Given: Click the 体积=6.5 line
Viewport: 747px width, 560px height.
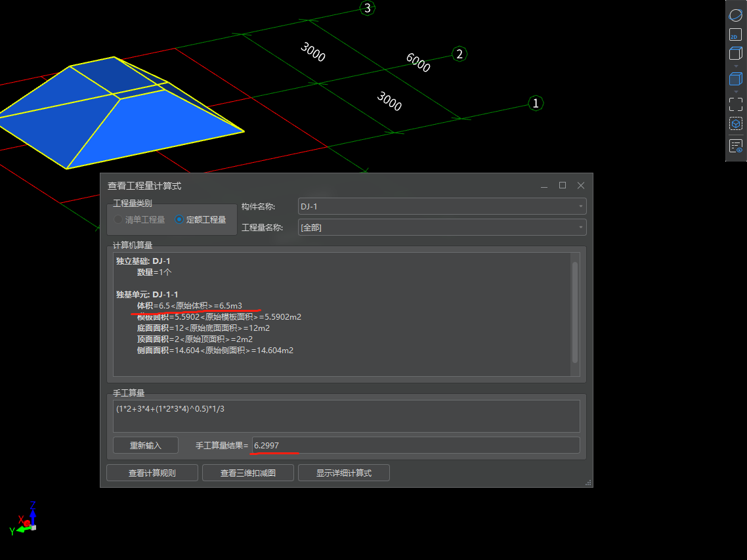Looking at the screenshot, I should click(190, 305).
